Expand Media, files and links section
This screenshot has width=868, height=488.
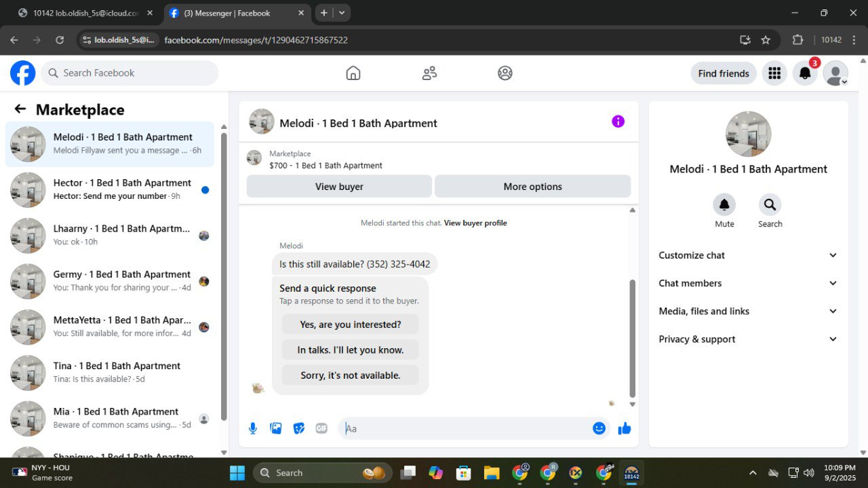749,311
